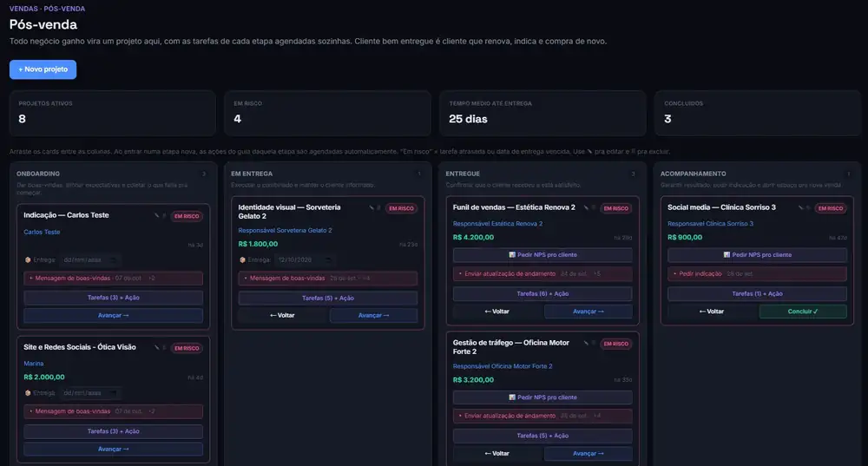
Task: Expand Tarefas (5) + Ação on Sorveteria Gelato card
Action: click(x=328, y=299)
